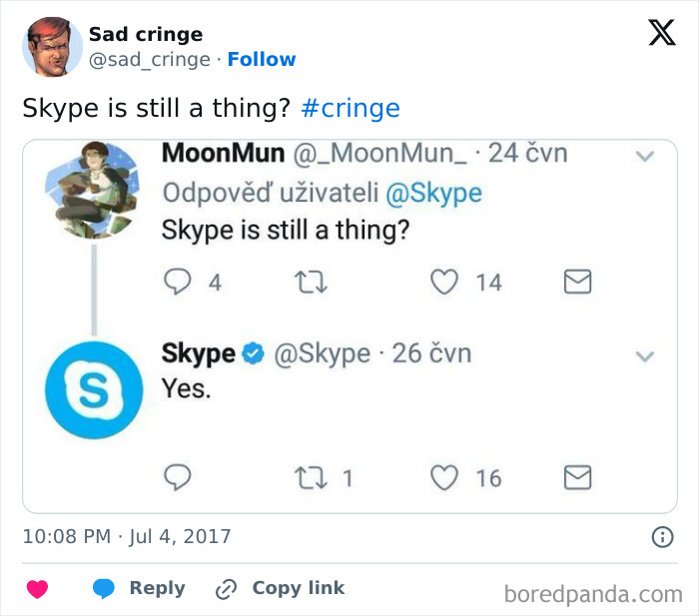The image size is (699, 616).
Task: Follow the Sad cringe account
Action: point(262,59)
